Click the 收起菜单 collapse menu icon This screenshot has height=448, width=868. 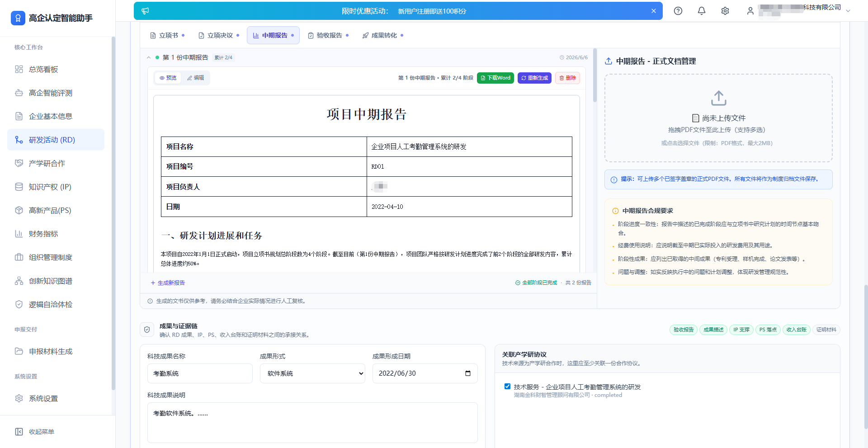[19, 432]
